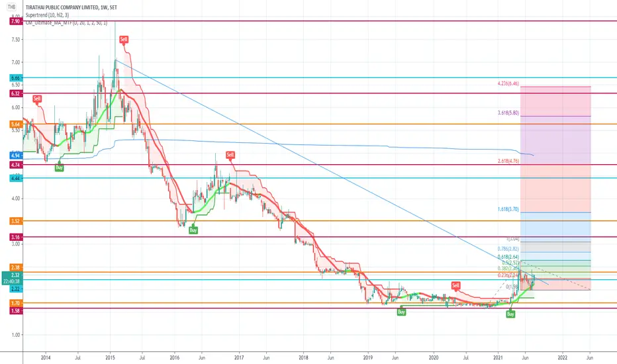Select the 0(1.98) Fibonacci label

coord(512,287)
